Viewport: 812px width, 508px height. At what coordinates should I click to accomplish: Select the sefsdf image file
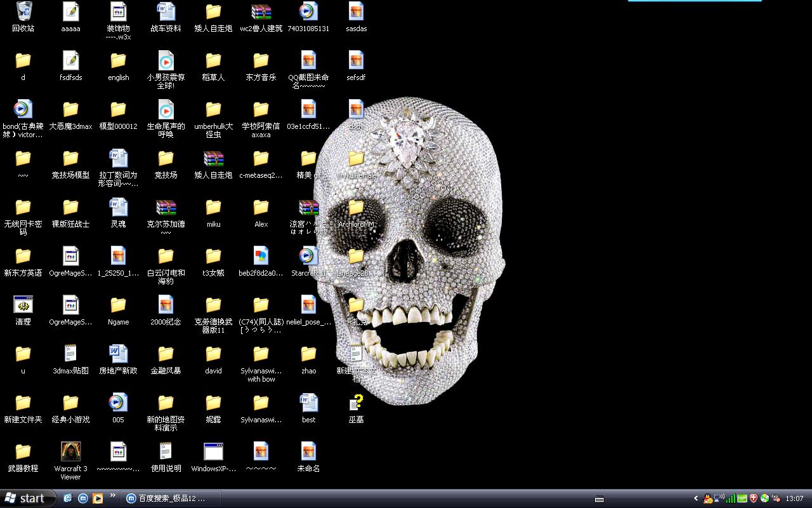356,60
